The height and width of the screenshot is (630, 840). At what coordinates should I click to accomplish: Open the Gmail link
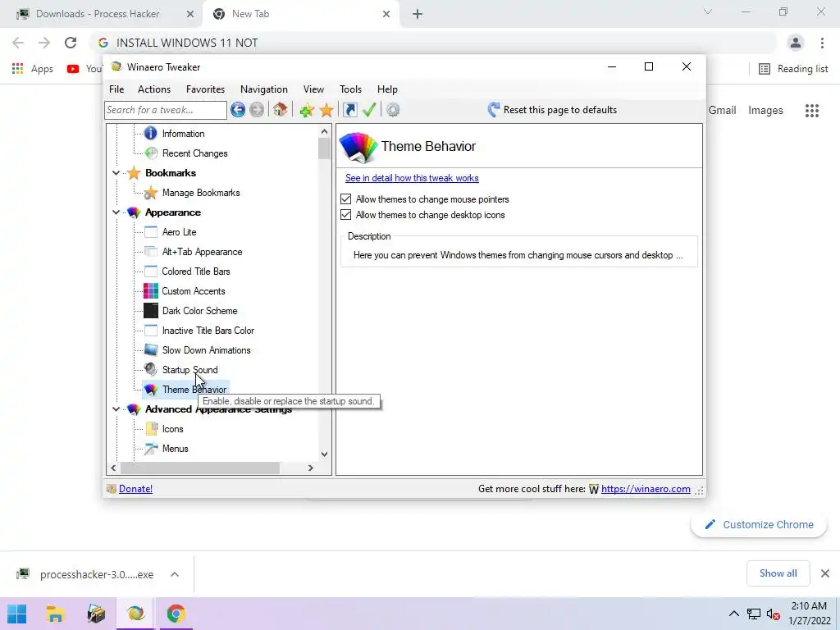(722, 111)
